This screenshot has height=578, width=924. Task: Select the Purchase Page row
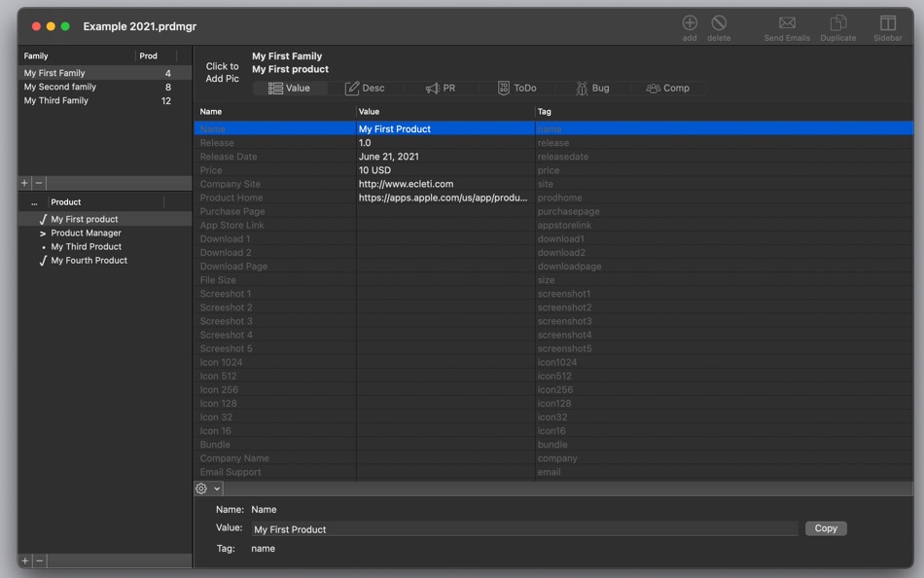[554, 211]
